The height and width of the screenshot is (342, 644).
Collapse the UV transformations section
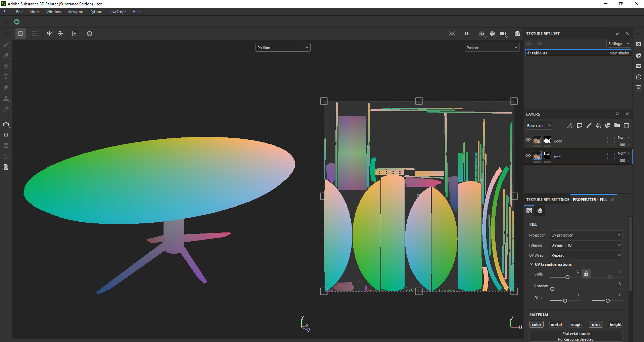click(532, 264)
